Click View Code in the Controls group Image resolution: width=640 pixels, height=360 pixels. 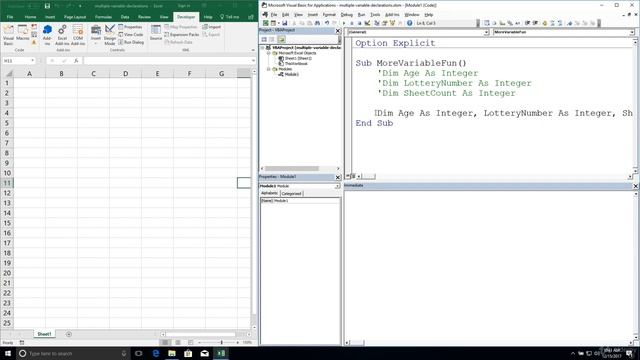point(131,35)
